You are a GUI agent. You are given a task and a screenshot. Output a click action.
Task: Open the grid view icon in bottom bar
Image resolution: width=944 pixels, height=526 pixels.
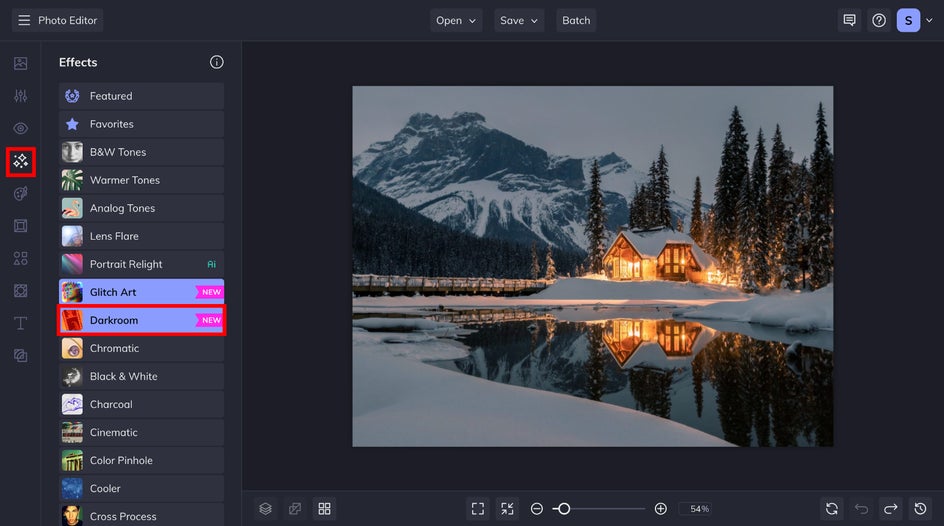(x=324, y=509)
